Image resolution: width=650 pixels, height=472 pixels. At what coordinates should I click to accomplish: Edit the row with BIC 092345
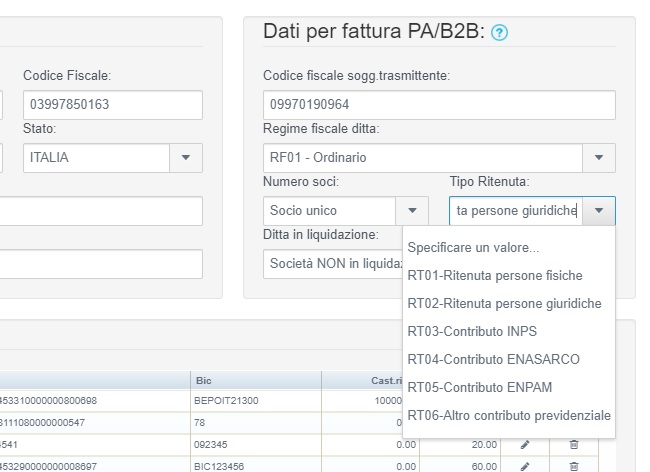(525, 444)
